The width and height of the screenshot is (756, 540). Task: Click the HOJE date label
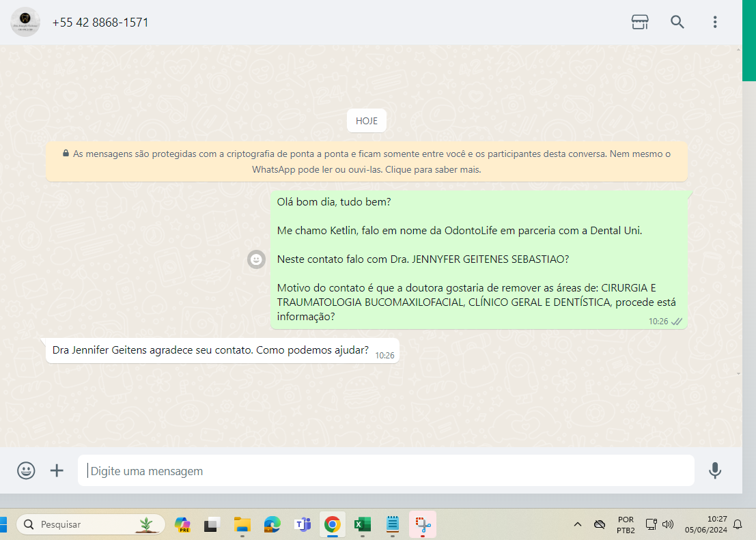(366, 121)
